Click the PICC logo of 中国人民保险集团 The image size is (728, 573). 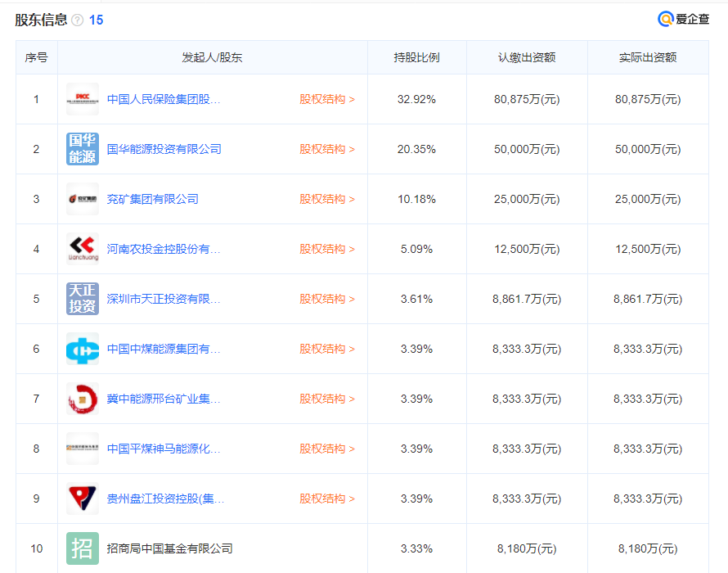point(82,99)
